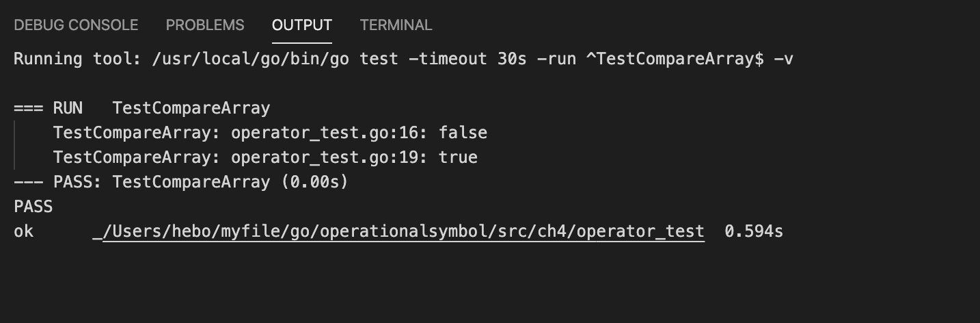The width and height of the screenshot is (980, 323).
Task: Click the '-v' flag text
Action: pos(784,59)
